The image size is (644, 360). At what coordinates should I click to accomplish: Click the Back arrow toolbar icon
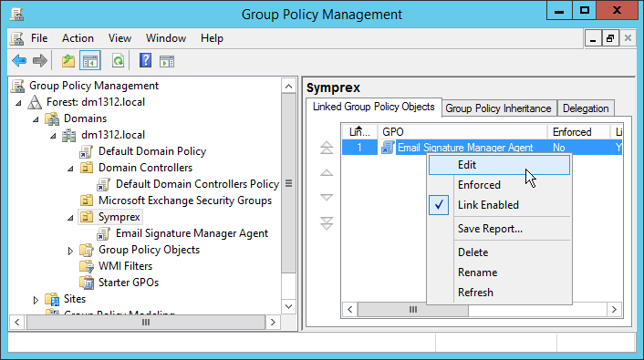click(19, 61)
